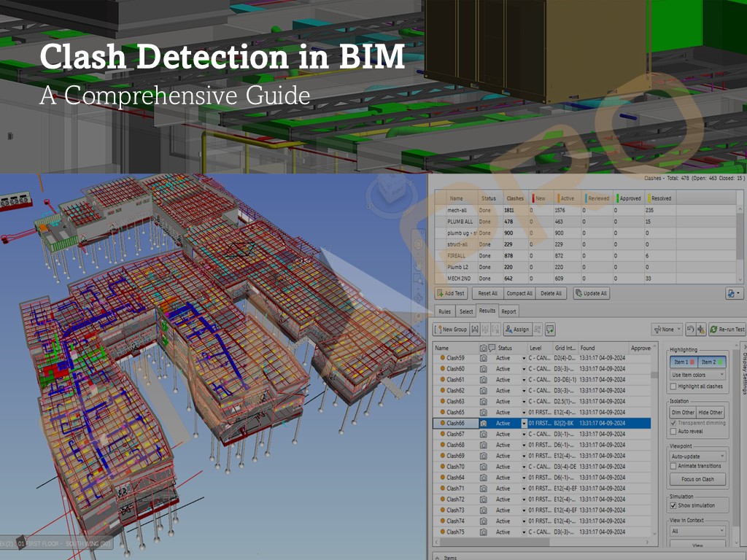The width and height of the screenshot is (747, 560).
Task: Toggle the Item 1 red highlight swatch
Action: (692, 362)
